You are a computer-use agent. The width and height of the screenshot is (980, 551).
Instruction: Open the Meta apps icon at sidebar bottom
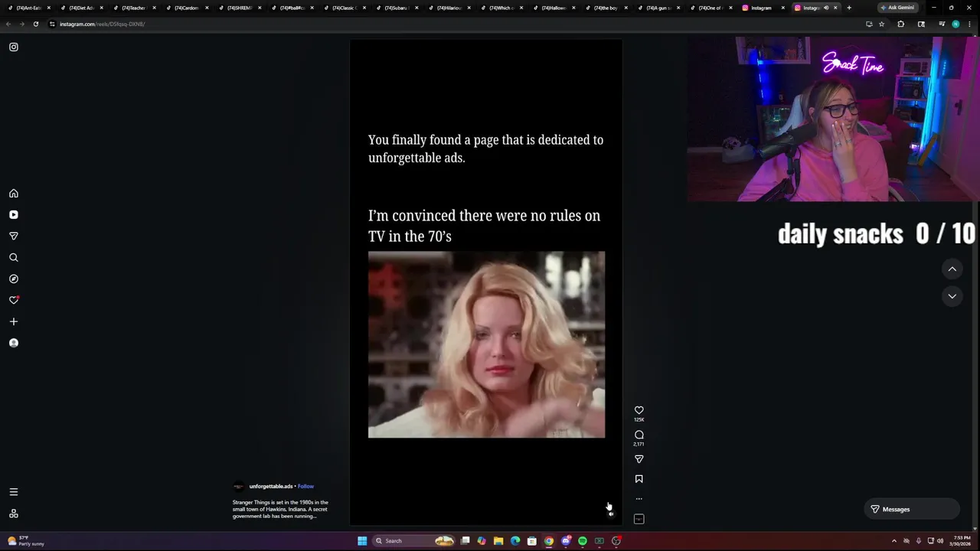[14, 514]
